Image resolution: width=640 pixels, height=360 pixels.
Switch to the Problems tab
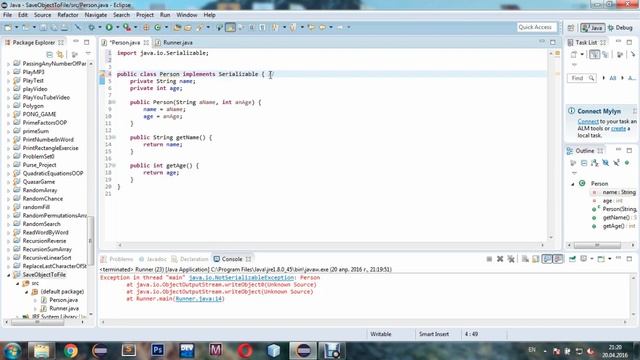click(x=117, y=259)
